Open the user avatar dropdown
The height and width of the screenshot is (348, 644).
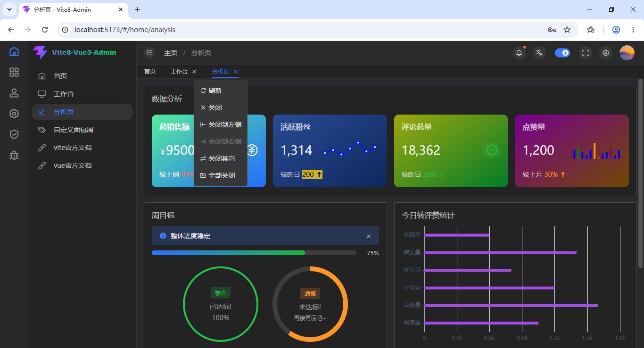click(627, 53)
